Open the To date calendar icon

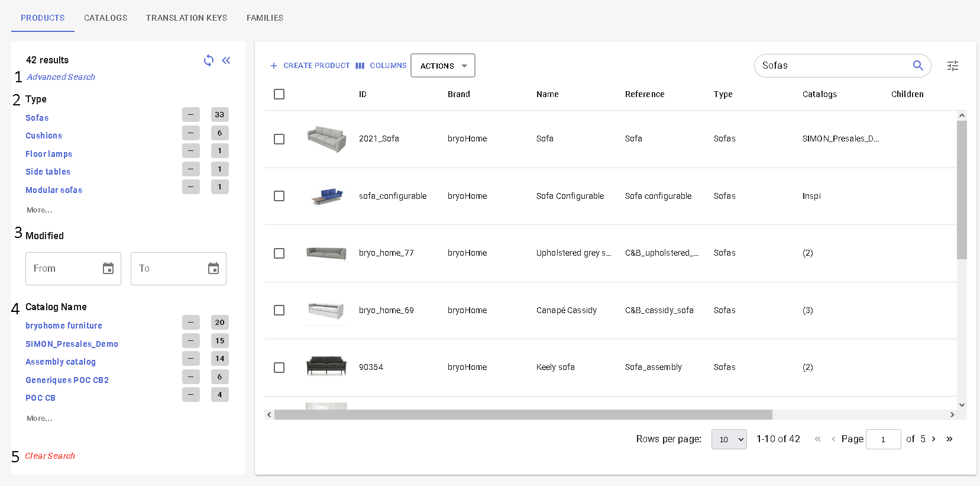214,269
